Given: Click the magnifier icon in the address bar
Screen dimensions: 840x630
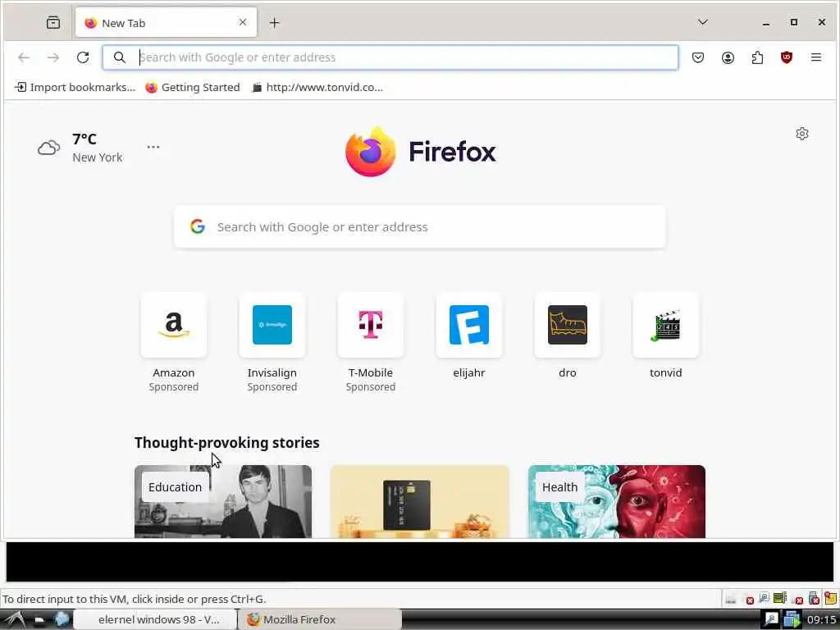Looking at the screenshot, I should pyautogui.click(x=120, y=57).
